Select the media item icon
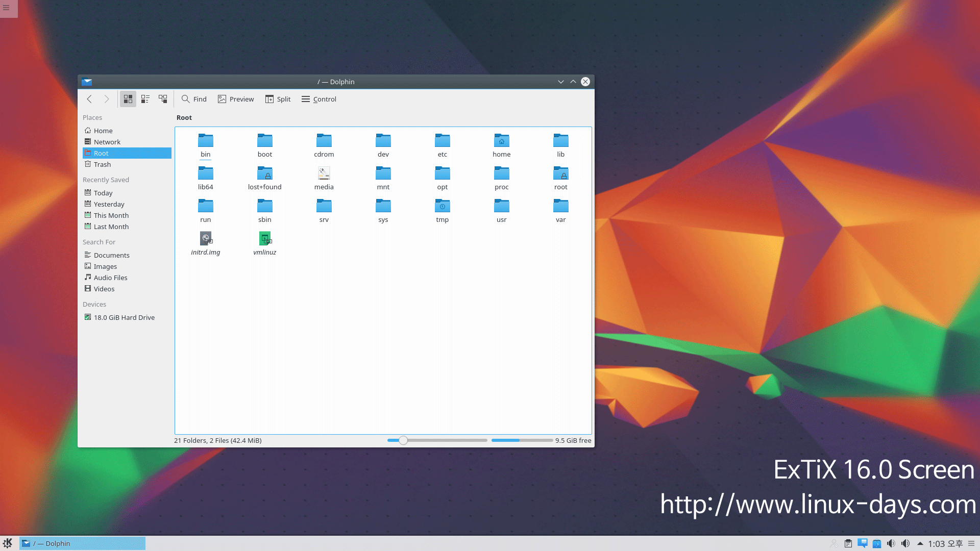Viewport: 980px width, 551px height. 324,173
